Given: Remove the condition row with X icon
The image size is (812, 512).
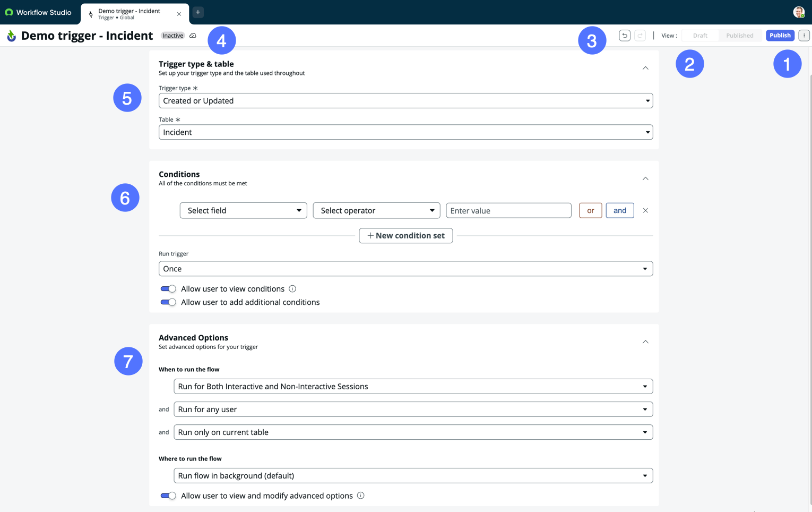Looking at the screenshot, I should click(x=645, y=211).
